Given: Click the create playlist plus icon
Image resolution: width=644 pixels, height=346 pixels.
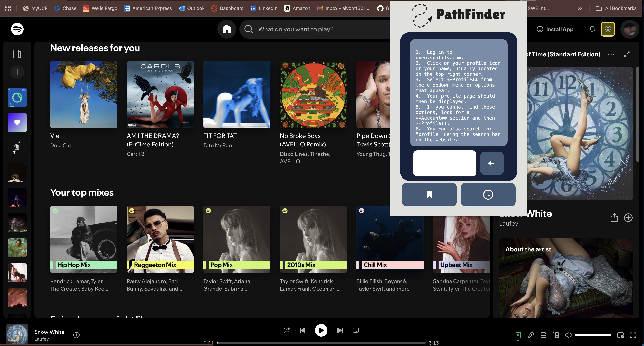Looking at the screenshot, I should 17,72.
